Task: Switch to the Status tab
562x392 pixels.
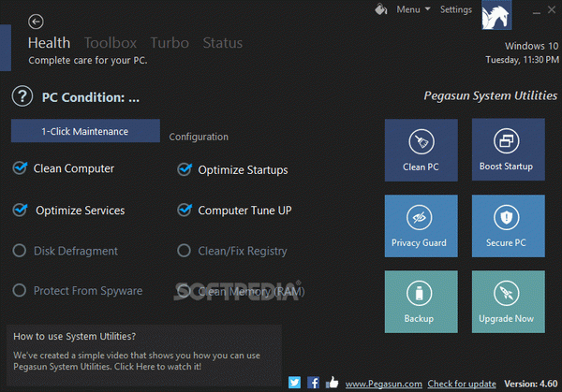Action: tap(223, 43)
